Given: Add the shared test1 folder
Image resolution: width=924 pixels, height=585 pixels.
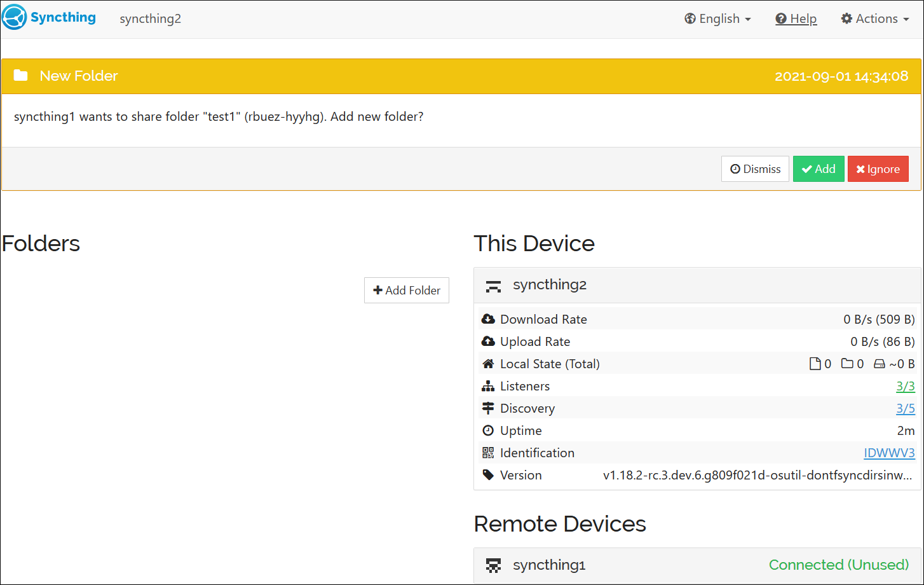Looking at the screenshot, I should pyautogui.click(x=819, y=169).
